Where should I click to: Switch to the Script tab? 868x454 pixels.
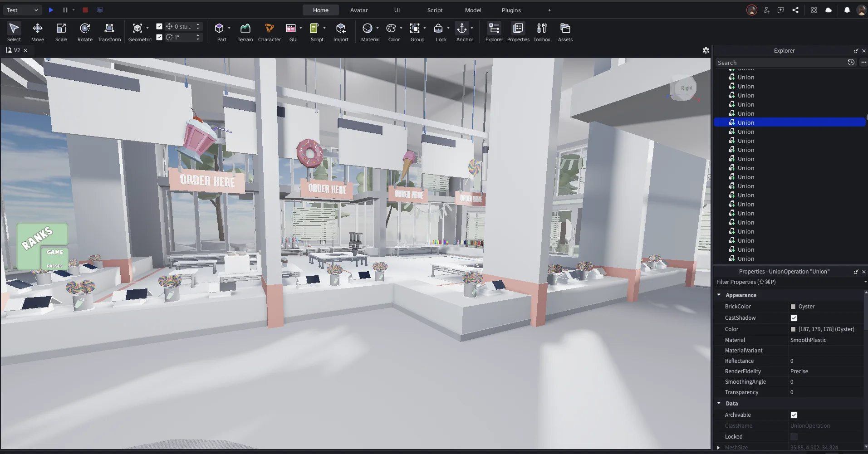pyautogui.click(x=435, y=10)
